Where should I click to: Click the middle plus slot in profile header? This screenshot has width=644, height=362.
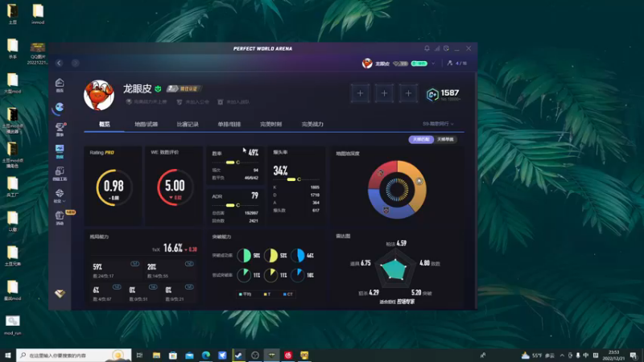click(x=385, y=93)
